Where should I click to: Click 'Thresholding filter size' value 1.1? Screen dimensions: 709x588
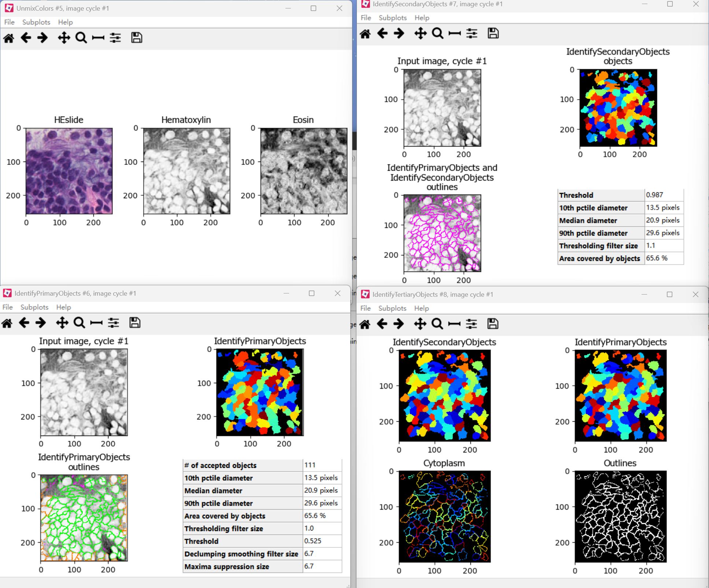click(x=664, y=245)
